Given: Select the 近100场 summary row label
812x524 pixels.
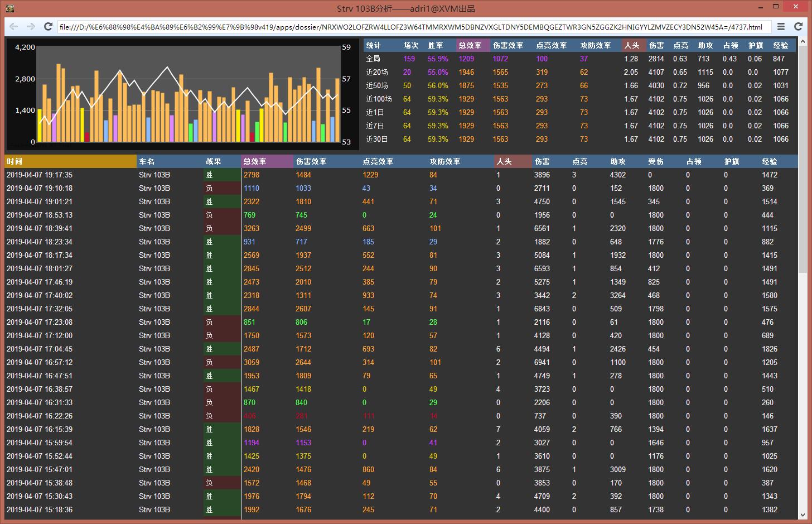Looking at the screenshot, I should 379,99.
